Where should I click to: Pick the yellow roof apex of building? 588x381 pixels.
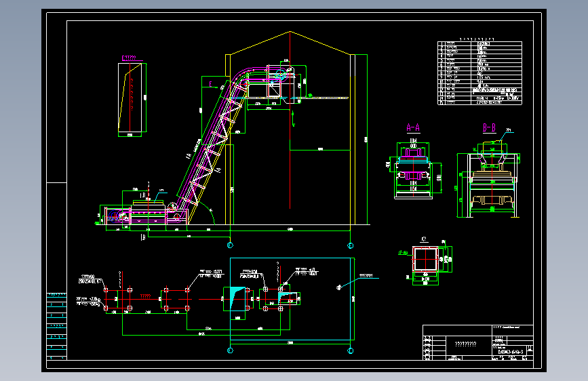[290, 32]
